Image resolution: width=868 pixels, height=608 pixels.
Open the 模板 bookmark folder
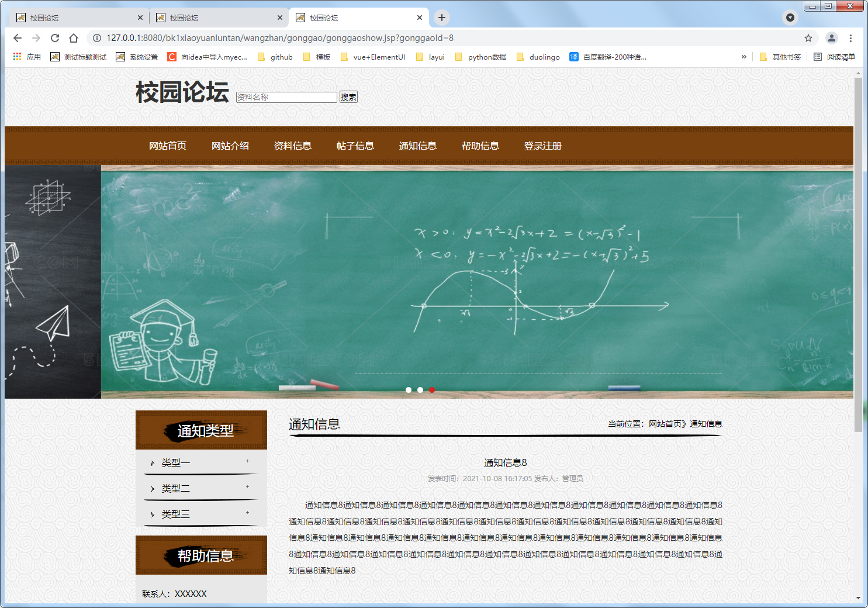[x=317, y=57]
